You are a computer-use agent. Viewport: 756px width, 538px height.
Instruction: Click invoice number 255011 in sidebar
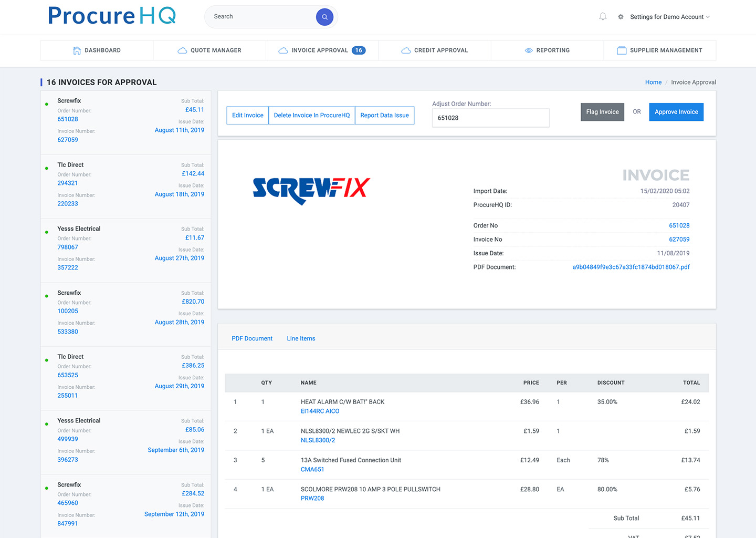point(67,396)
